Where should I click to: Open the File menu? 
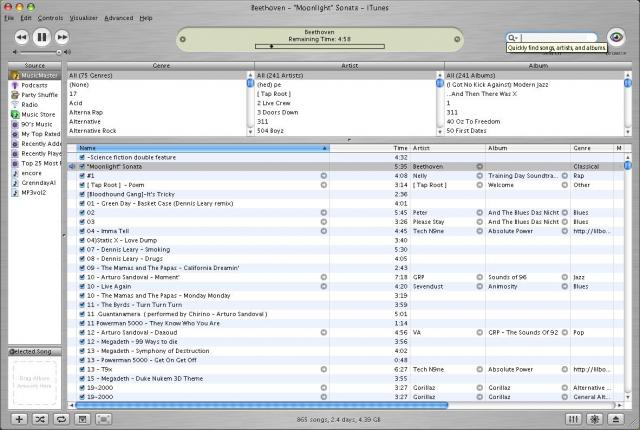(9, 18)
